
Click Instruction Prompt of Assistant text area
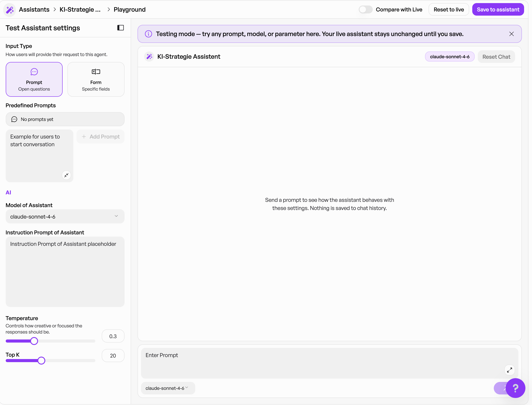65,272
